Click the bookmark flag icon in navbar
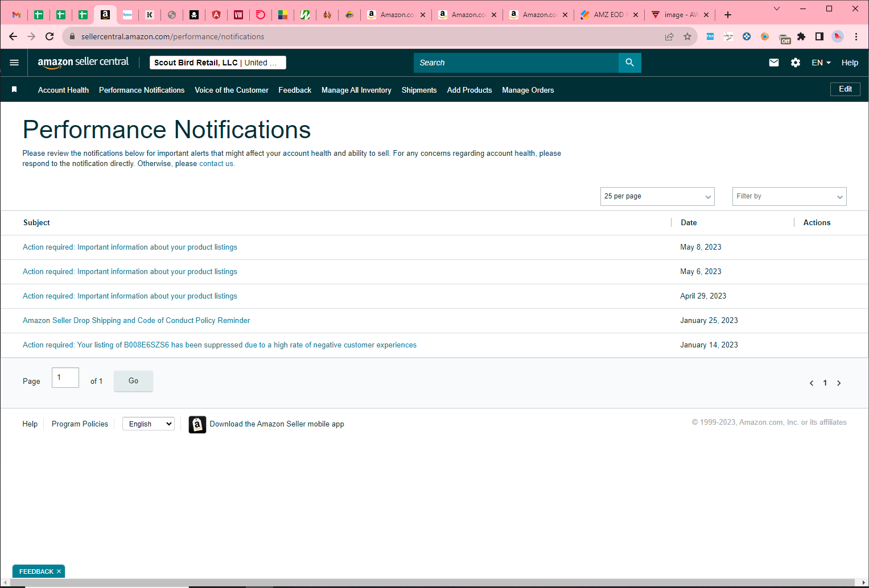 14,90
